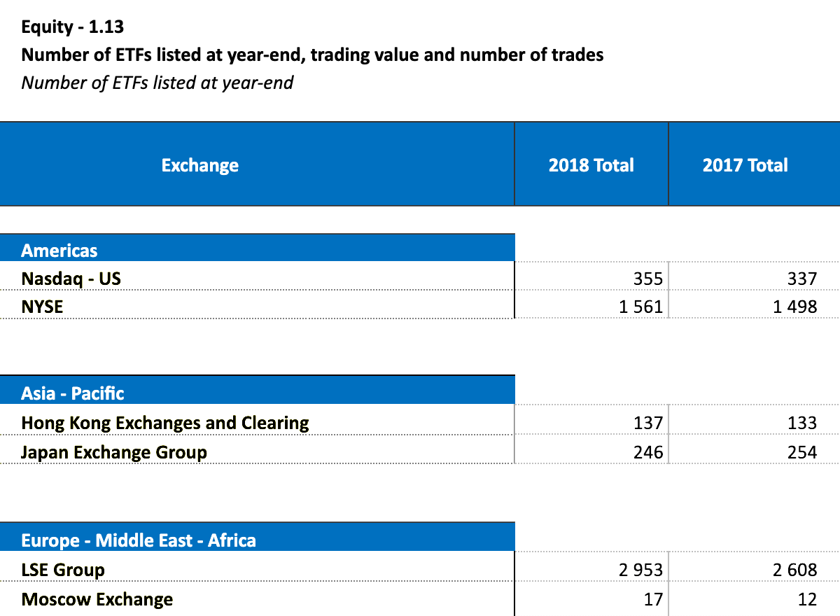Viewport: 840px width, 616px height.
Task: Select the LSE Group row label
Action: [63, 570]
